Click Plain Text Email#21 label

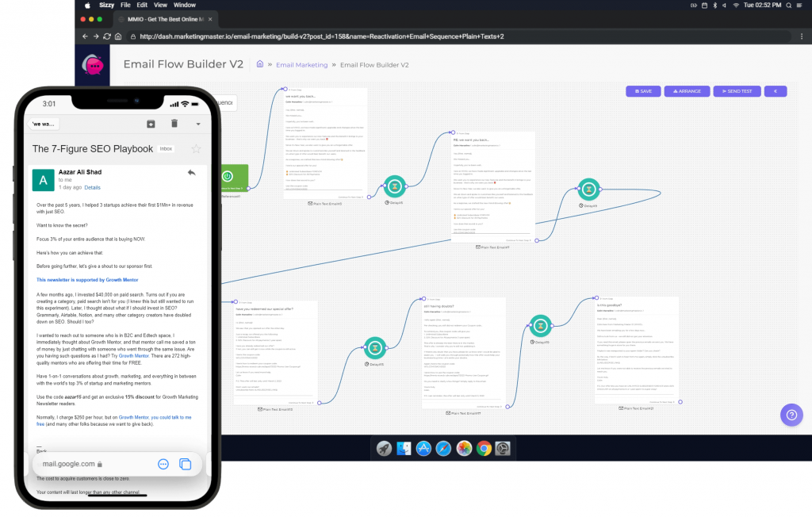tap(636, 408)
